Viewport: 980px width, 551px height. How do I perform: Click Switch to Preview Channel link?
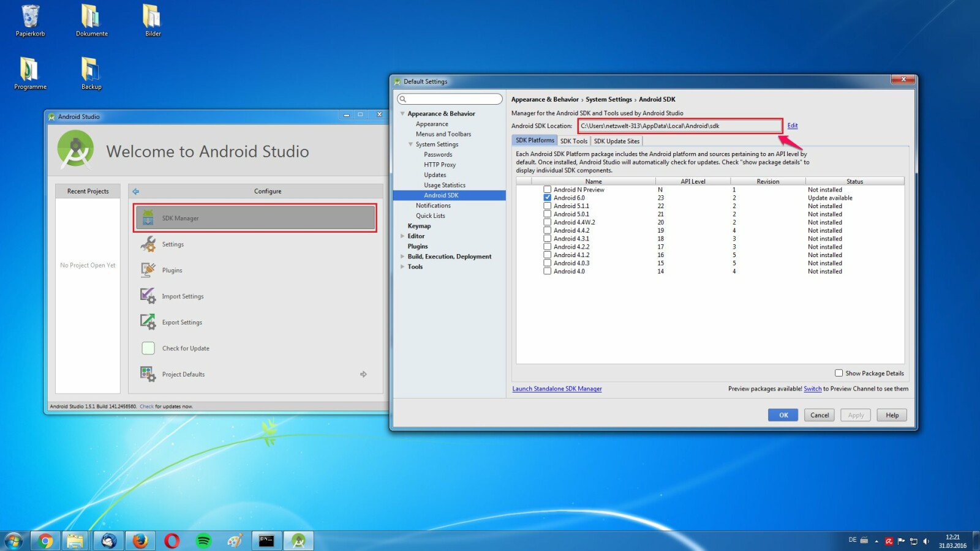(813, 389)
